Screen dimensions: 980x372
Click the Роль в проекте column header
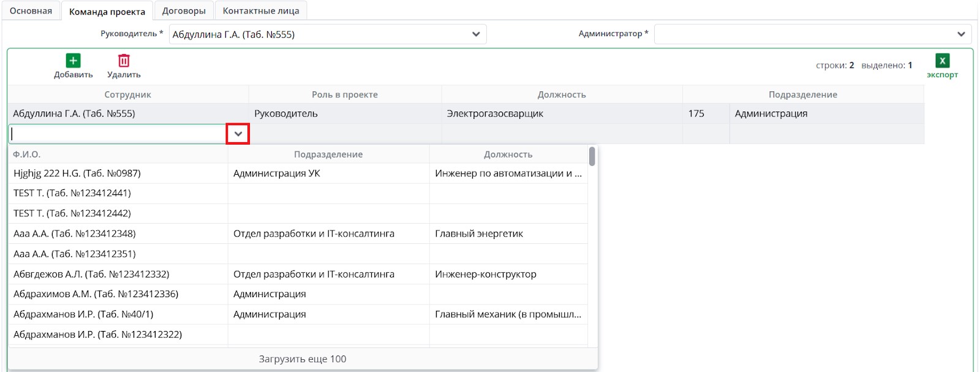[x=344, y=94]
